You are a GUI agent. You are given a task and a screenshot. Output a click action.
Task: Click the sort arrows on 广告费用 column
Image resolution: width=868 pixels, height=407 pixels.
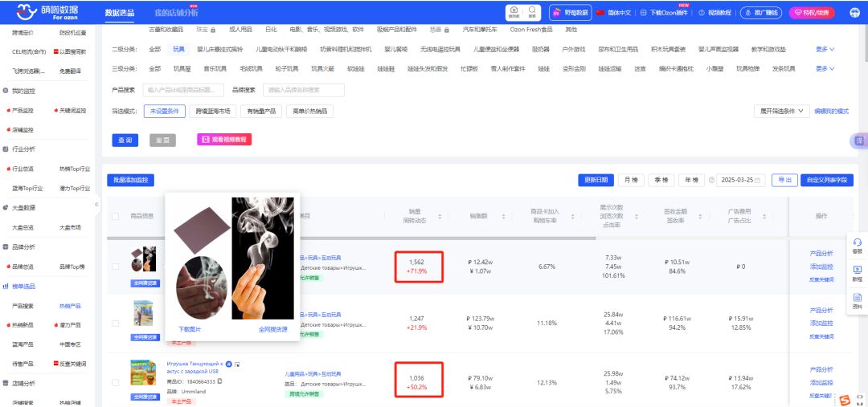coord(765,216)
